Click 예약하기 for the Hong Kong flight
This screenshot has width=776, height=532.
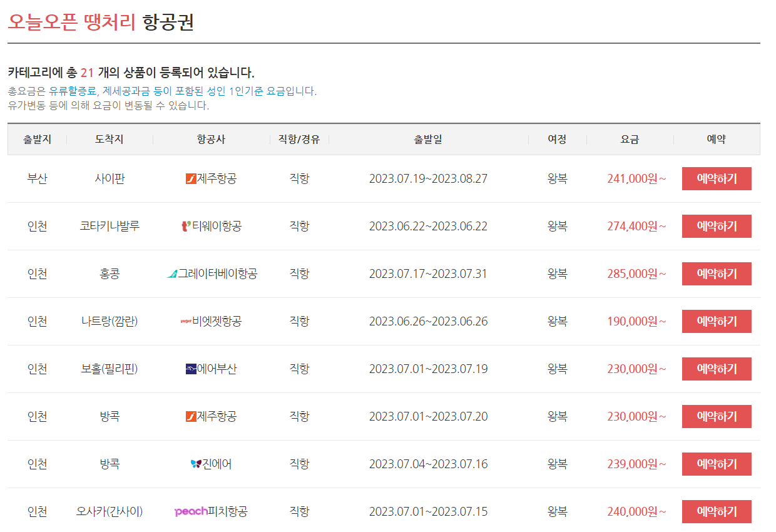point(717,274)
